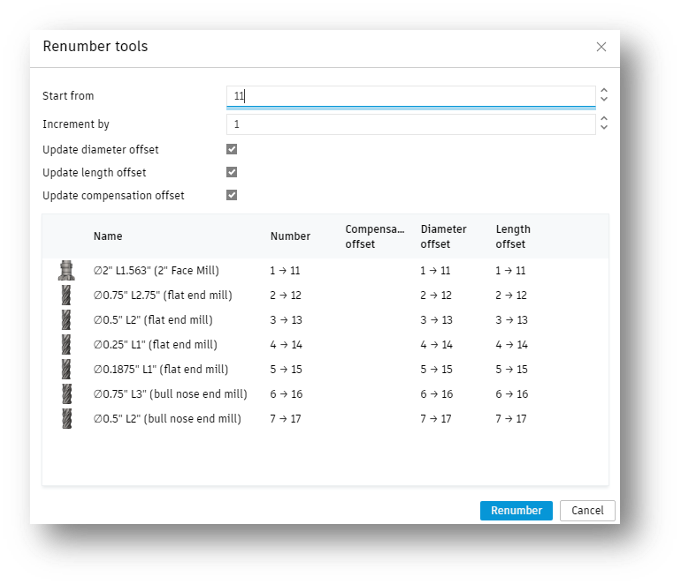The width and height of the screenshot is (682, 586).
Task: Click the 0.5" L2" bull nose end mill icon
Action: [67, 419]
